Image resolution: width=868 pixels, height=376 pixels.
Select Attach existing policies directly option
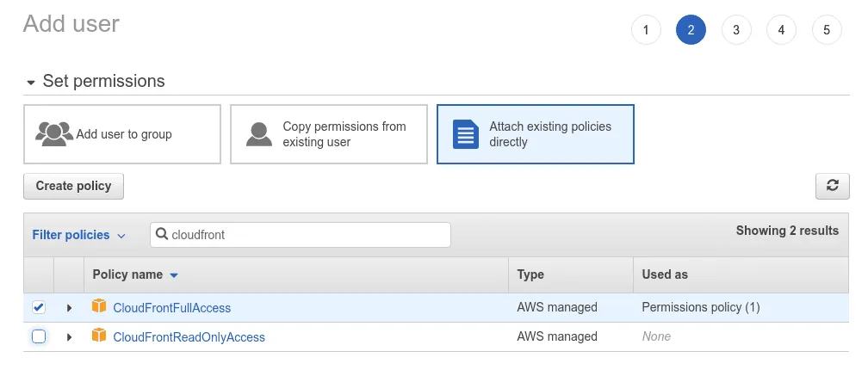click(x=536, y=134)
